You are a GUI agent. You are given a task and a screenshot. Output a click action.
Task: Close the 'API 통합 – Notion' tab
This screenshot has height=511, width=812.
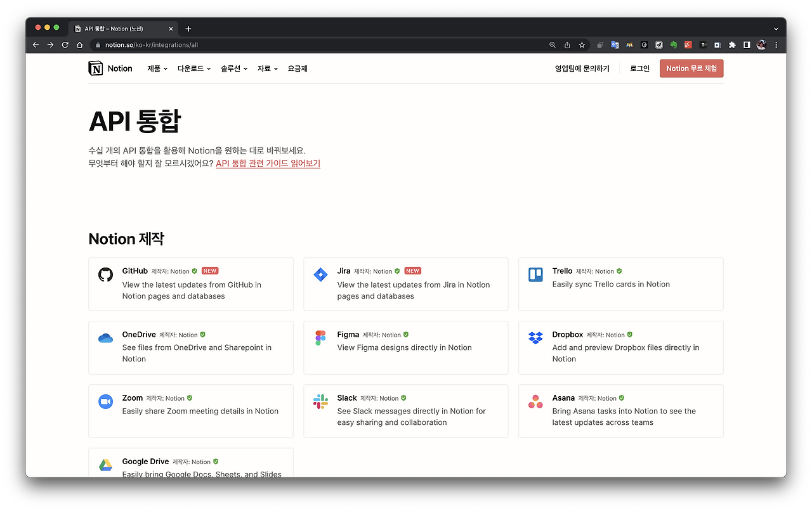(x=171, y=29)
